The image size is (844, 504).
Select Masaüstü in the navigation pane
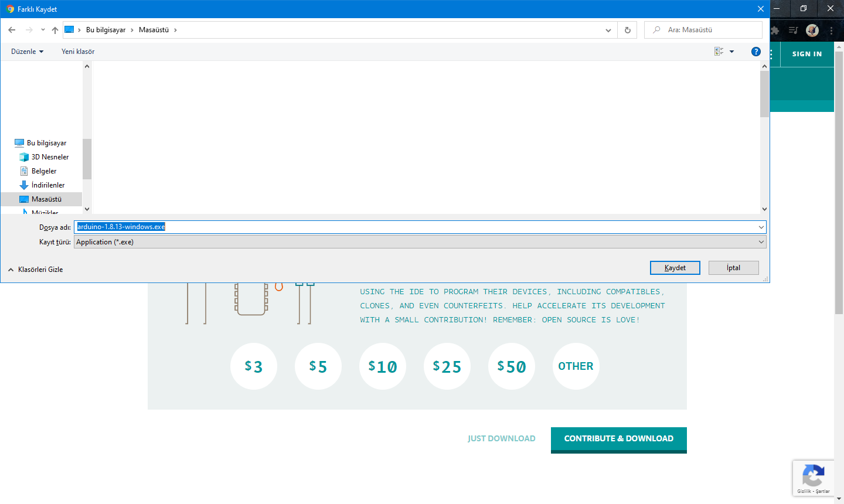coord(46,199)
